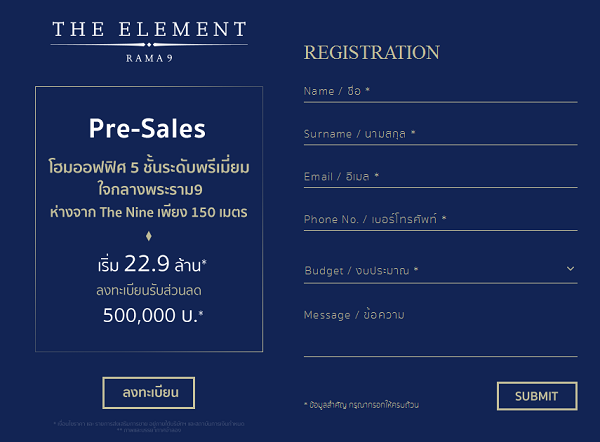Select the Phone No. / เบอร์โทรศัพท์ field
The height and width of the screenshot is (442, 600).
[440, 220]
